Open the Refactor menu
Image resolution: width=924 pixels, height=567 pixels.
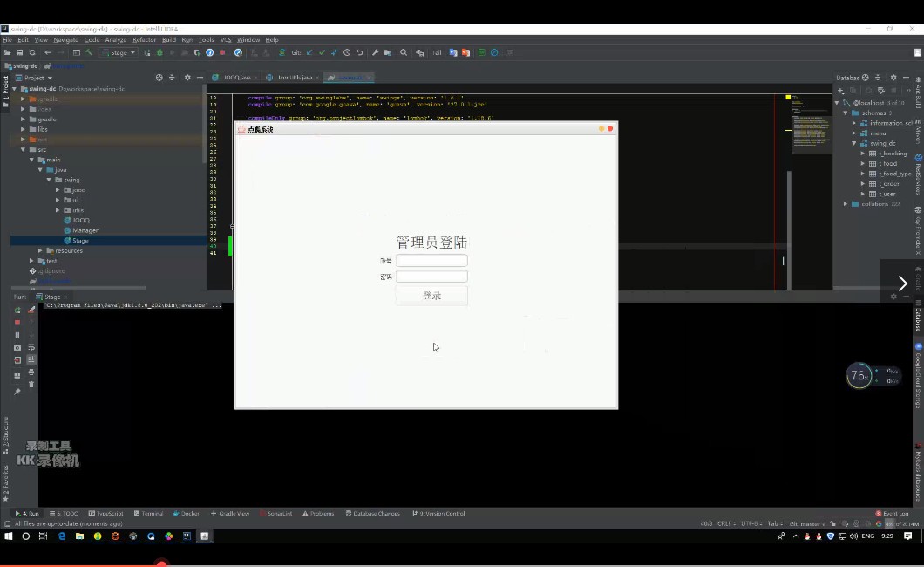(144, 40)
